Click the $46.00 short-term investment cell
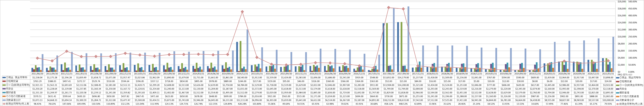644x106 pixels. [301, 81]
